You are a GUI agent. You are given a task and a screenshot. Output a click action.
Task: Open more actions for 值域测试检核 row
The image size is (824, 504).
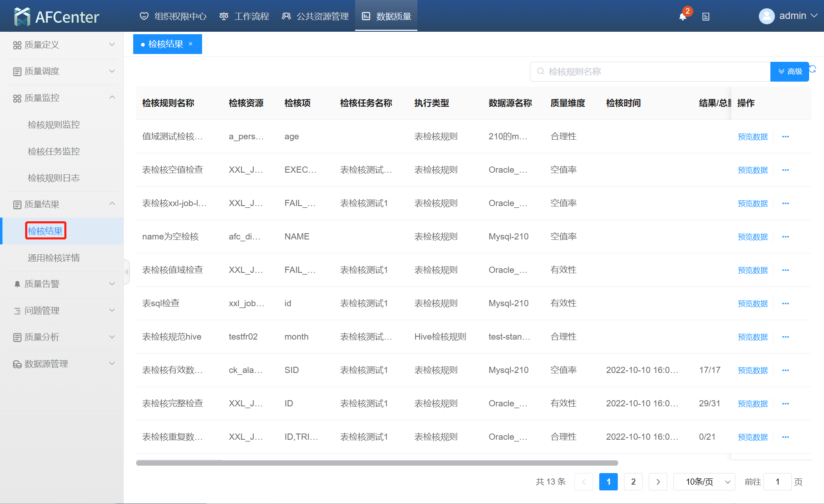[x=785, y=137]
